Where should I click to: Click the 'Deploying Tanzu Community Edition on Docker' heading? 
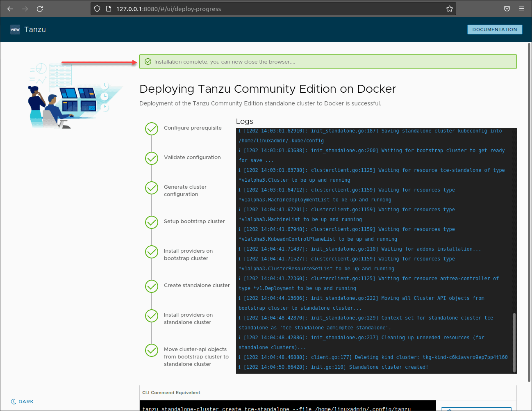[268, 89]
